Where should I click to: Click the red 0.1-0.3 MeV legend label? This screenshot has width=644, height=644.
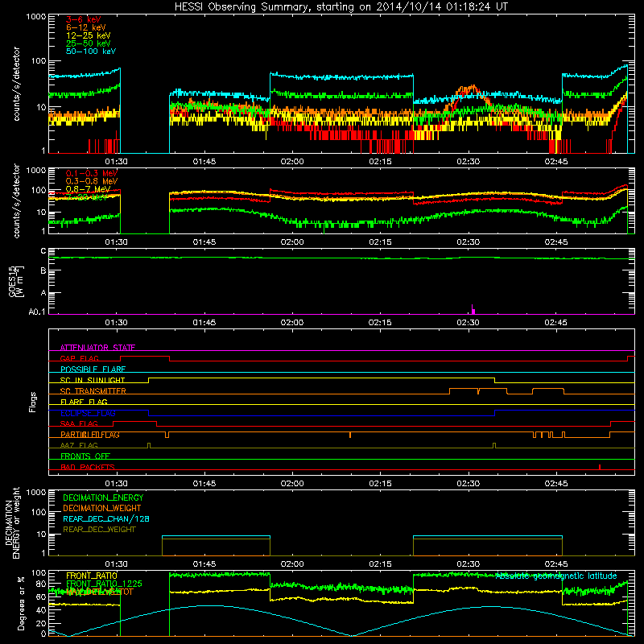coord(92,173)
